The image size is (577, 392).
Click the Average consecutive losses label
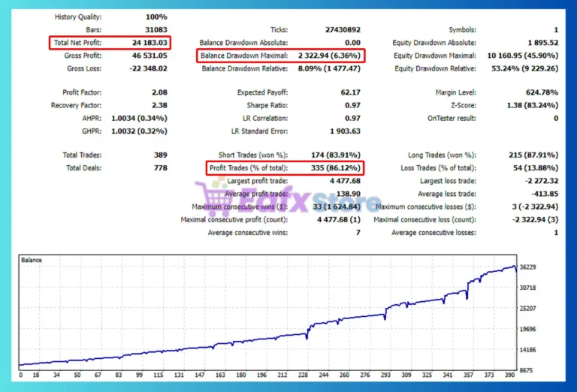[434, 232]
